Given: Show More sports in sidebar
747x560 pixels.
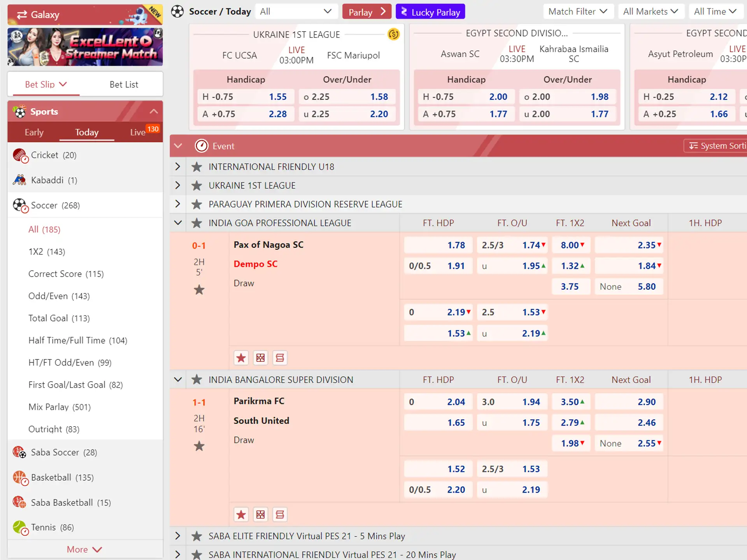Looking at the screenshot, I should click(85, 549).
